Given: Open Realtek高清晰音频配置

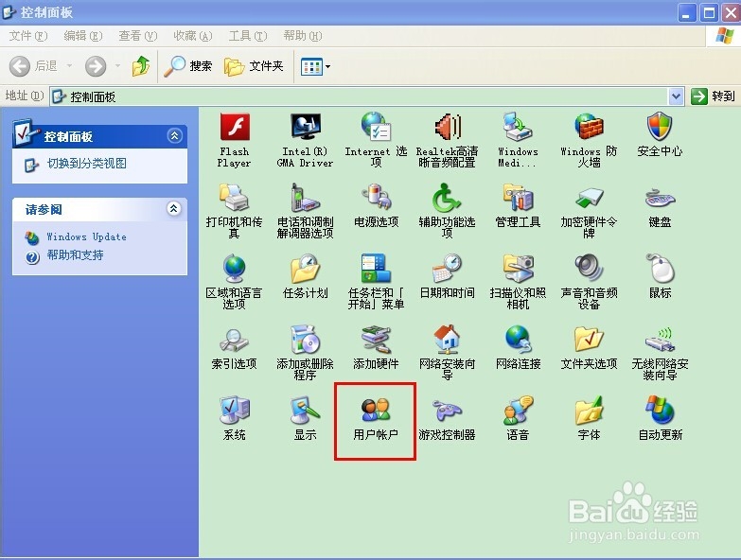Looking at the screenshot, I should pyautogui.click(x=447, y=140).
